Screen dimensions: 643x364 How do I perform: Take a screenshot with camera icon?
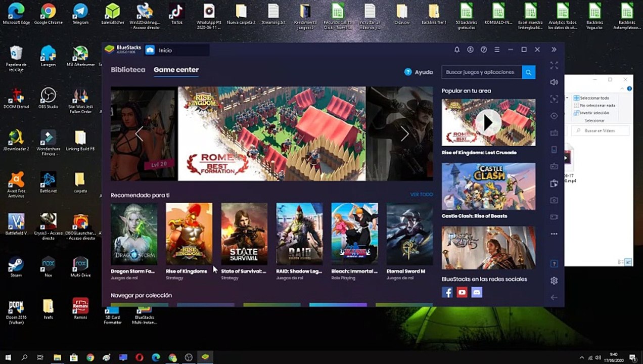pos(554,200)
